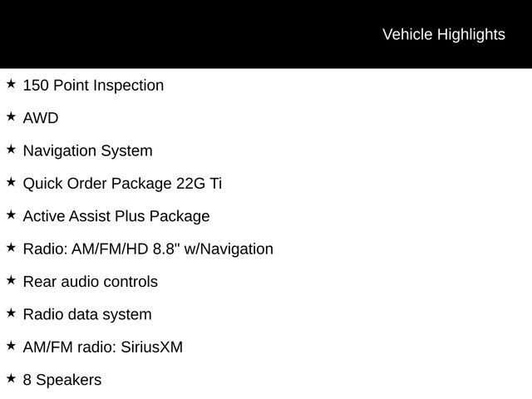This screenshot has height=399, width=532.
Task: Click Quick Order Package 22G Ti text
Action: pos(122,184)
